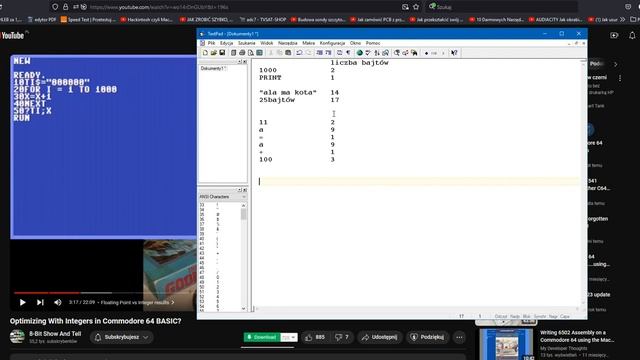This screenshot has height=360, width=640.
Task: Mute the YouTube video volume
Action: [58, 302]
